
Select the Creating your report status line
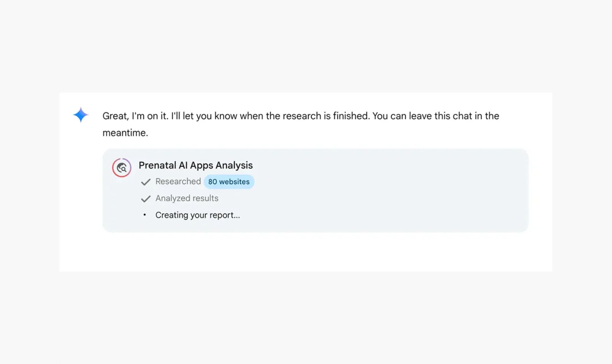[x=197, y=215]
